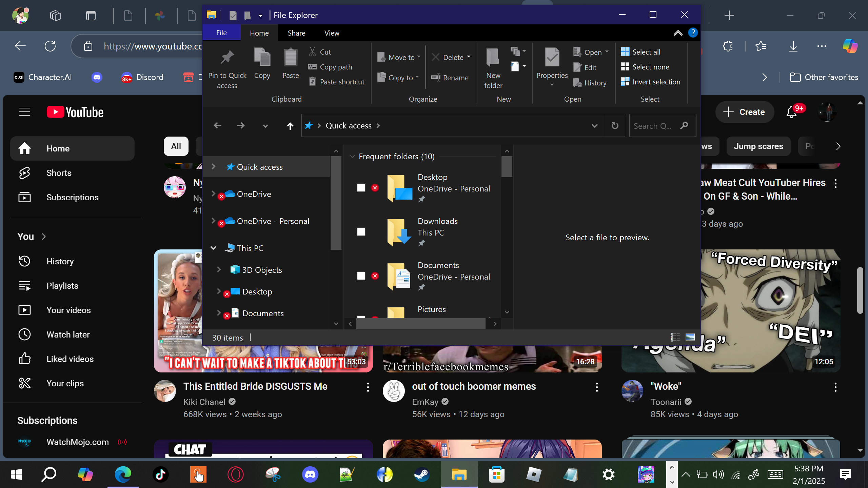Collapse the This PC tree node
Screen dimensions: 868x488
coord(213,248)
